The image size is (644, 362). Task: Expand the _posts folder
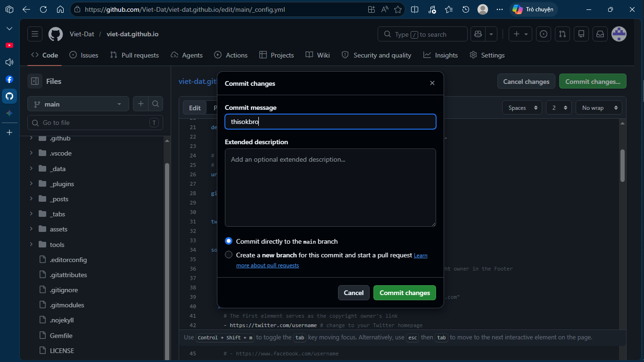(x=31, y=199)
